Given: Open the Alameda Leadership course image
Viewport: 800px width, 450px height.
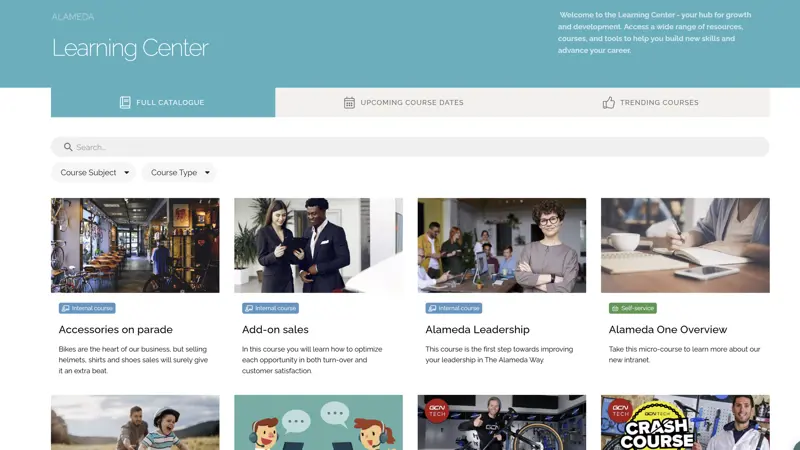Looking at the screenshot, I should tap(502, 245).
